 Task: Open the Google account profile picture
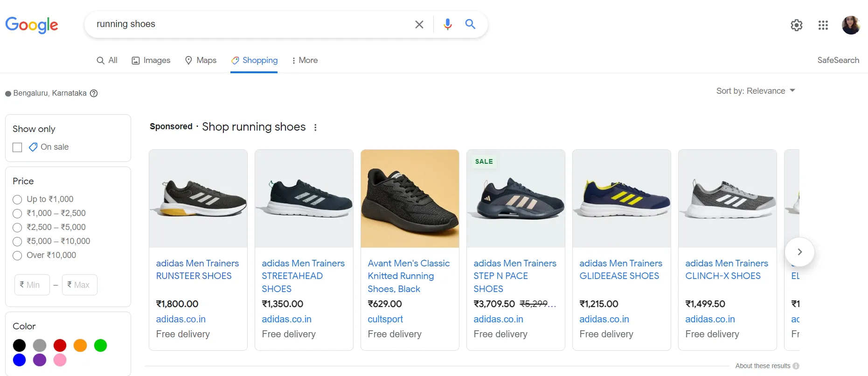pos(851,25)
